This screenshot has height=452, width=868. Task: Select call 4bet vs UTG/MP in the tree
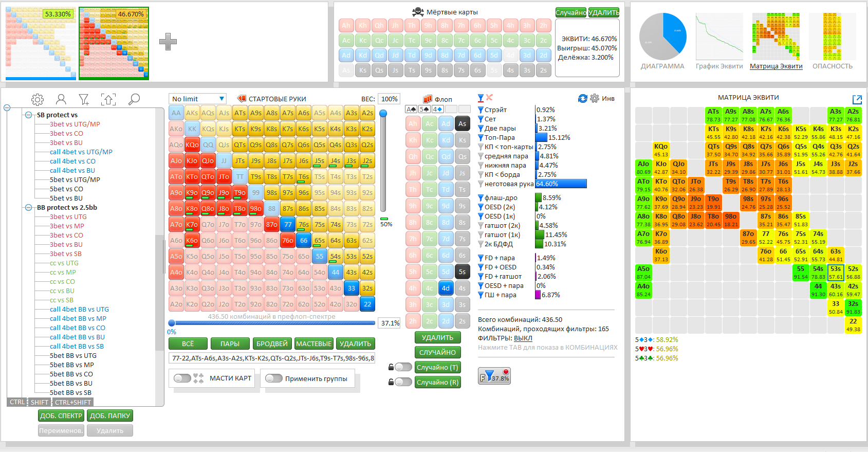click(x=81, y=152)
